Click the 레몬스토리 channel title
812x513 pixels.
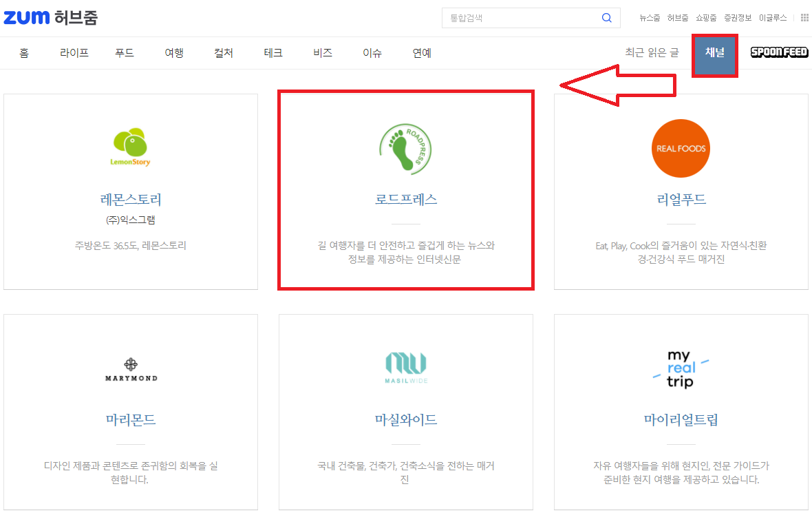[x=131, y=200]
